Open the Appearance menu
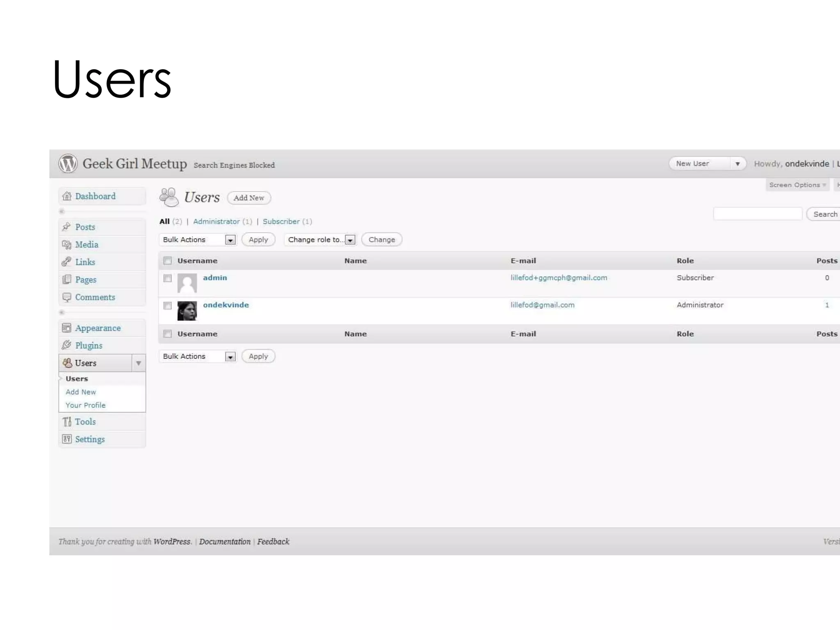 click(x=98, y=328)
